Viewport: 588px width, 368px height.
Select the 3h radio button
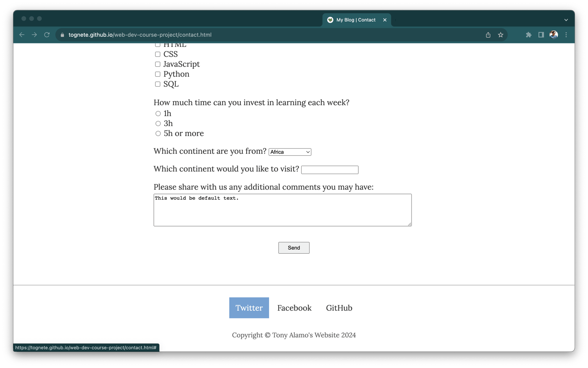pyautogui.click(x=158, y=124)
